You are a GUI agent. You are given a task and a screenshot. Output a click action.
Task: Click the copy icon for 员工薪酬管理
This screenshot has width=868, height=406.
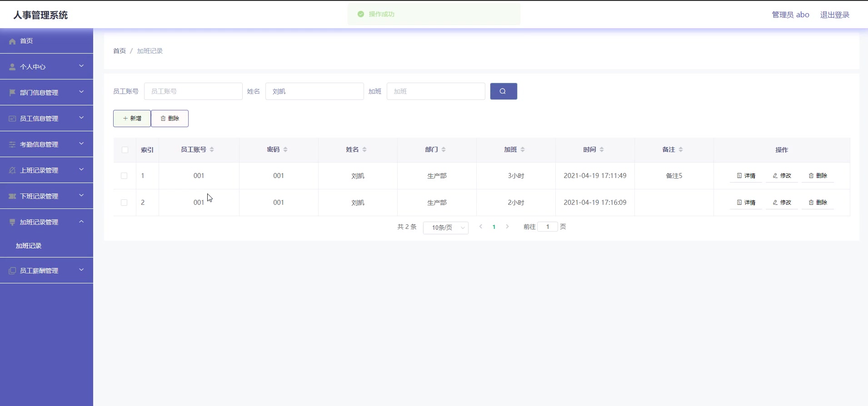tap(12, 271)
